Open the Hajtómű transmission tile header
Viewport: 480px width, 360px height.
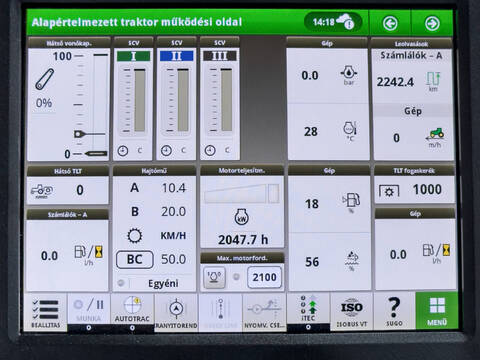click(x=154, y=171)
